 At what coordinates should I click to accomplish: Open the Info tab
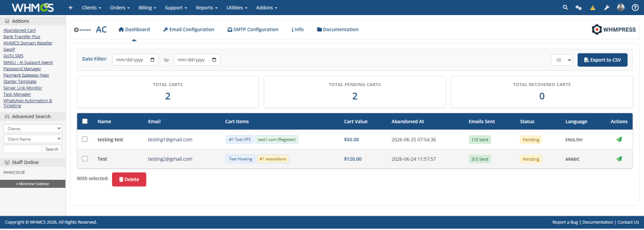tap(297, 30)
